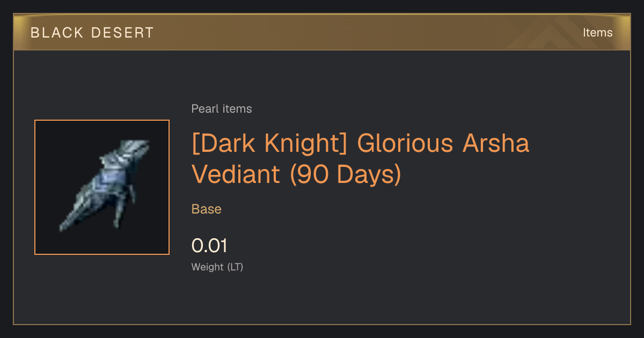Click the word Vediant in item name

[237, 174]
